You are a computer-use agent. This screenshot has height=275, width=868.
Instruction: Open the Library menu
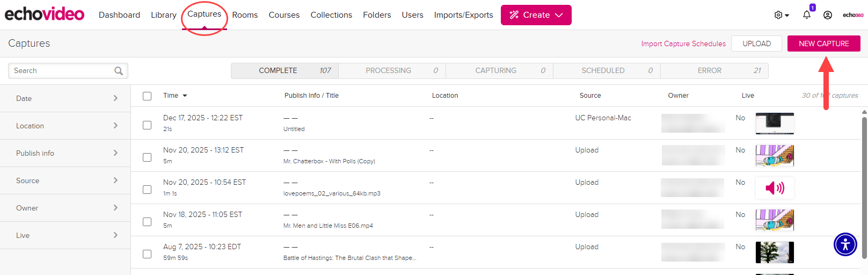coord(164,15)
